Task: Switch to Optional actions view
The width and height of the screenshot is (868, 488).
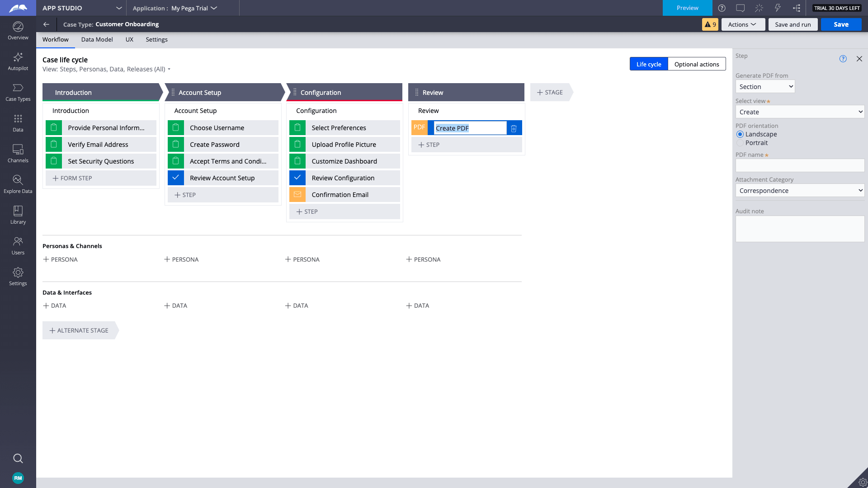Action: (697, 64)
